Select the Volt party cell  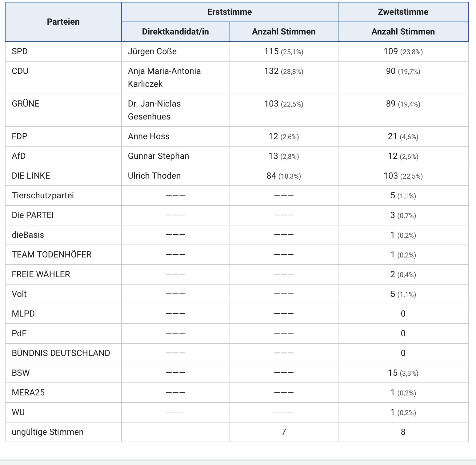(19, 294)
